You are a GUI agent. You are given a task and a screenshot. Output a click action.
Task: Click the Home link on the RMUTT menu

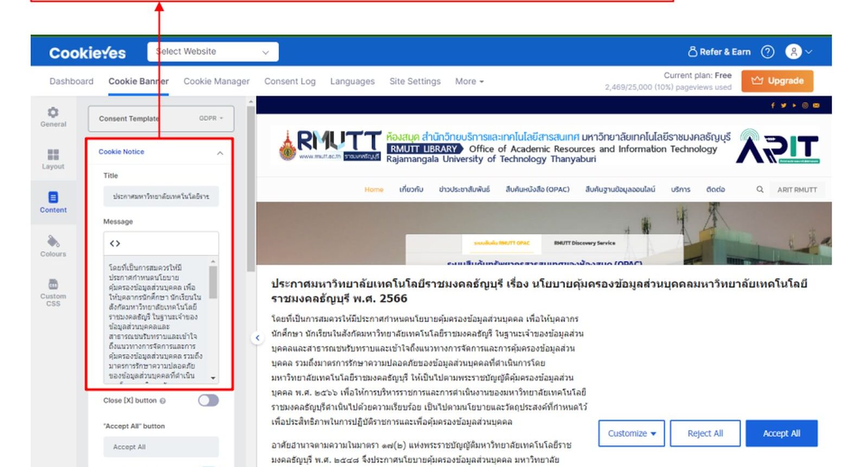pos(374,190)
